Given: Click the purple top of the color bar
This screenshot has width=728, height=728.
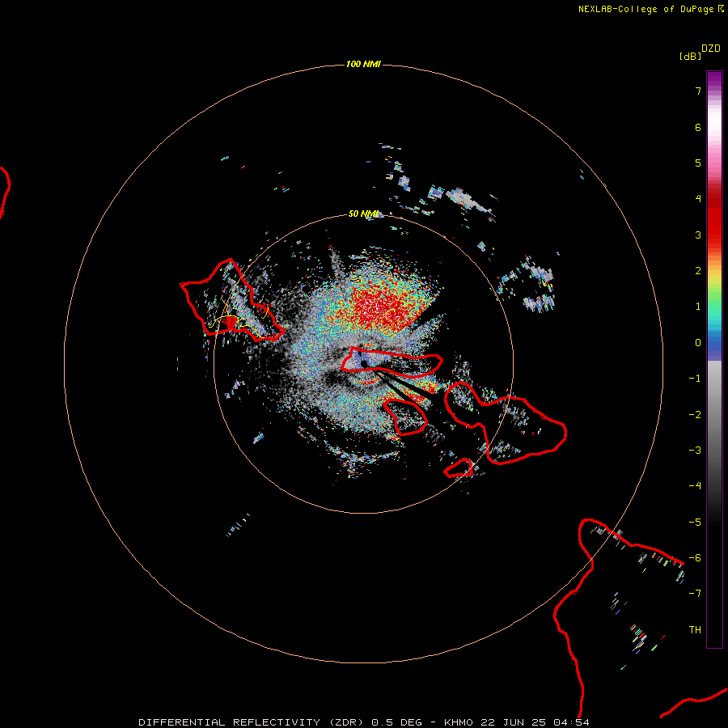Looking at the screenshot, I should click(714, 79).
